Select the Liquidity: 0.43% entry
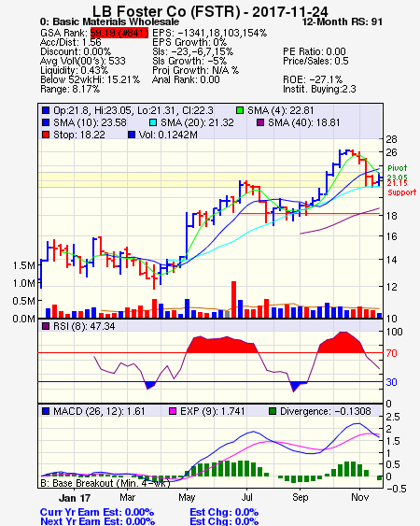Screen dimensions: 420x526 74,70
